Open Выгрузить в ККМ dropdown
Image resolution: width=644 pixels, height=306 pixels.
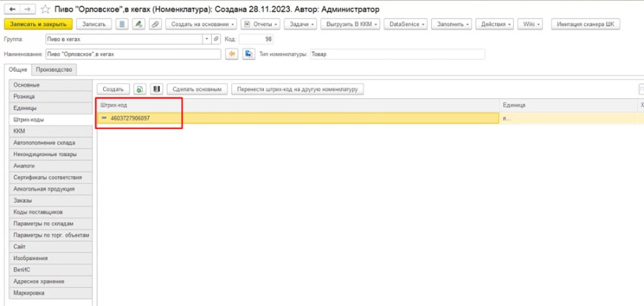coord(351,24)
